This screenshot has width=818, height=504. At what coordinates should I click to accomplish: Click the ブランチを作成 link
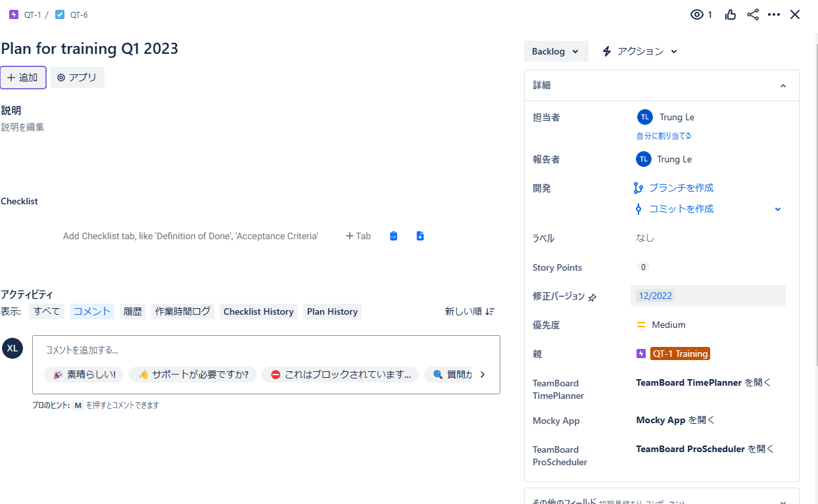[681, 188]
